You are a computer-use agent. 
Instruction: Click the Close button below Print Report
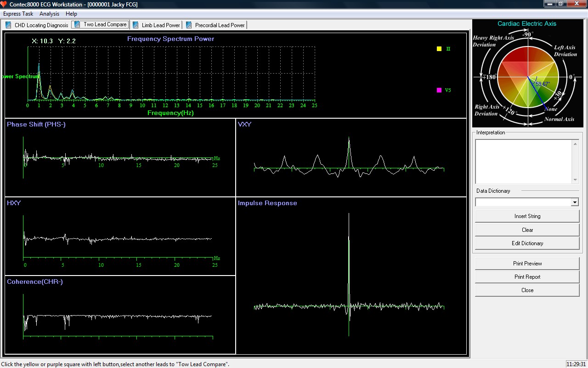coord(527,290)
